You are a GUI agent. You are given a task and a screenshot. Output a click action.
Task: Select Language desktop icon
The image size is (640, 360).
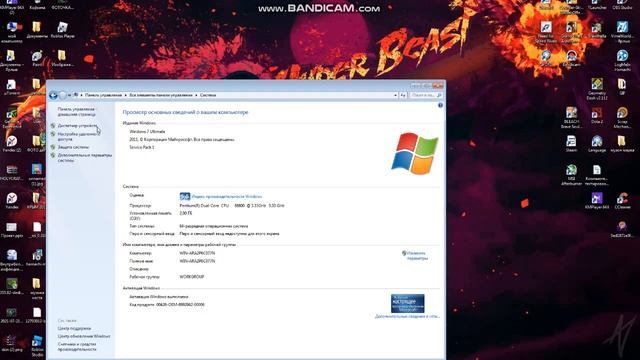coord(597,144)
